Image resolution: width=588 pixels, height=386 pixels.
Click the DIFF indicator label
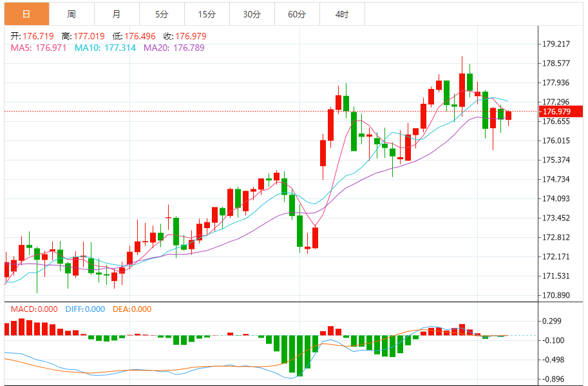(84, 309)
